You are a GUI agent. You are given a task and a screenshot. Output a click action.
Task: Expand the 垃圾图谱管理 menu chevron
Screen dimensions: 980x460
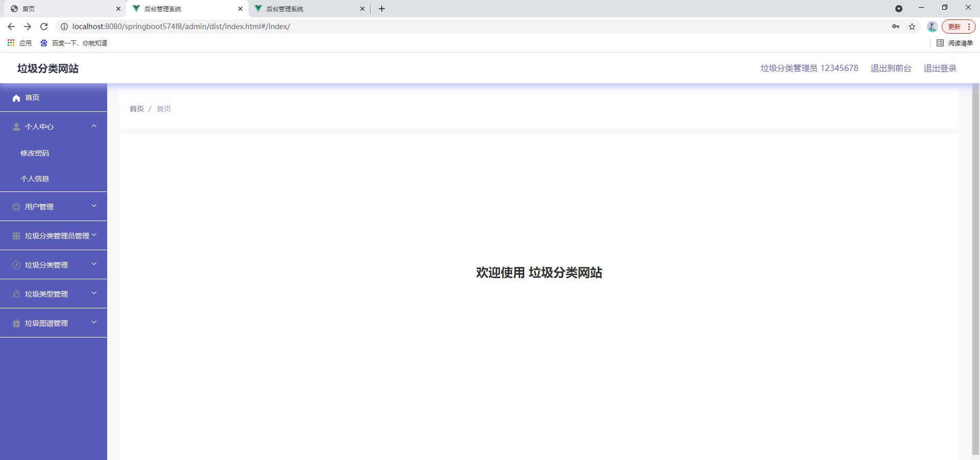[94, 322]
